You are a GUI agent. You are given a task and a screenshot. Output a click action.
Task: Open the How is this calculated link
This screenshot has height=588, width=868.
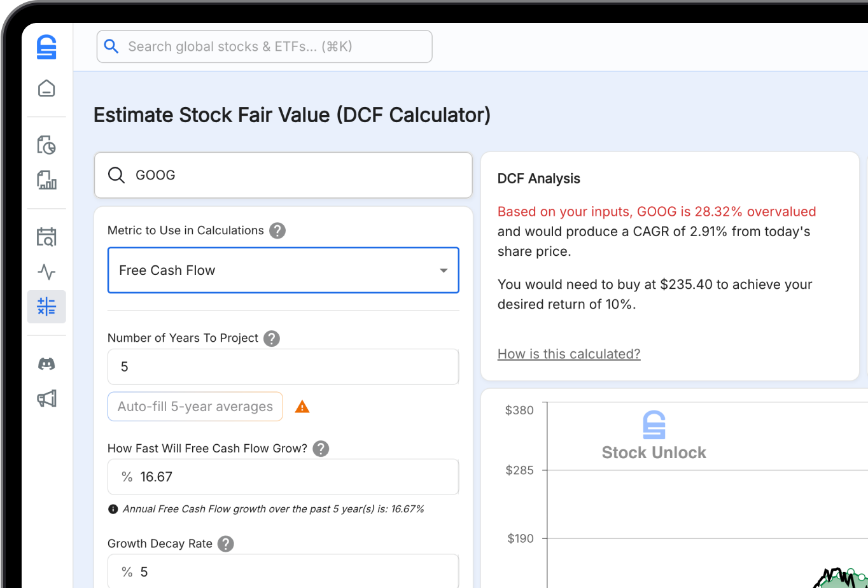pyautogui.click(x=568, y=353)
